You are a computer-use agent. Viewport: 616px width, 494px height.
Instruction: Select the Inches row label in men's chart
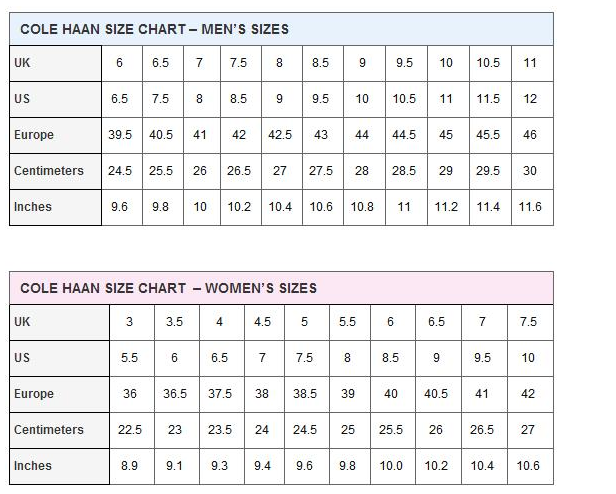[x=32, y=207]
